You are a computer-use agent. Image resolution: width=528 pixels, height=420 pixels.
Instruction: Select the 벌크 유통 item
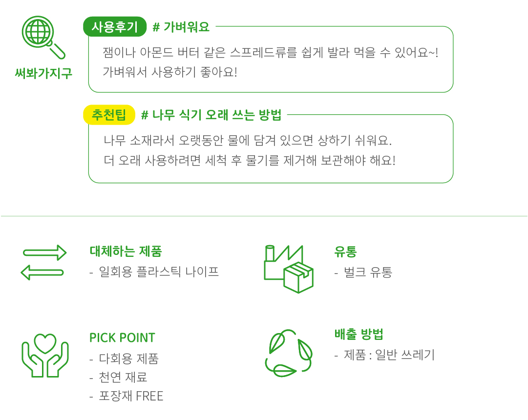(x=368, y=272)
